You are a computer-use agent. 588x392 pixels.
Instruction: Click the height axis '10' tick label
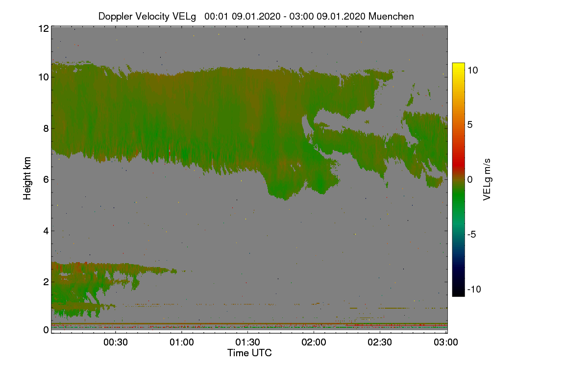click(x=43, y=77)
